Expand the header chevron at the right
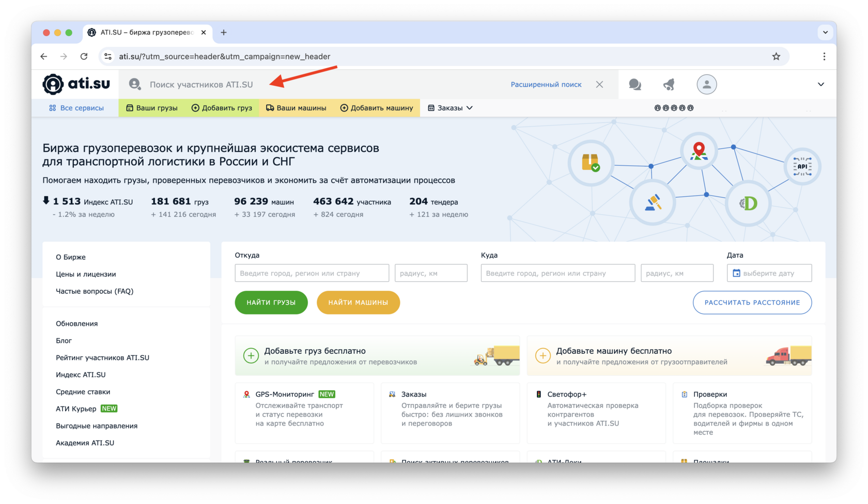The image size is (868, 504). point(820,84)
